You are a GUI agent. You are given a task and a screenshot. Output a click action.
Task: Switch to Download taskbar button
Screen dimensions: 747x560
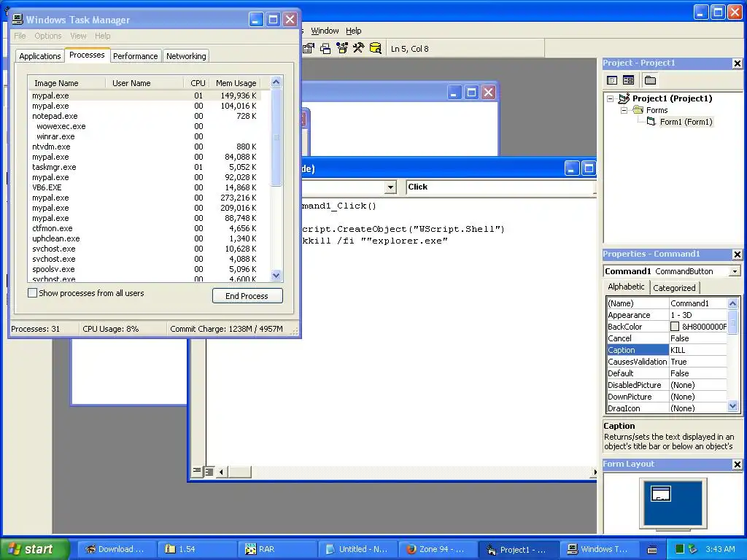point(116,549)
